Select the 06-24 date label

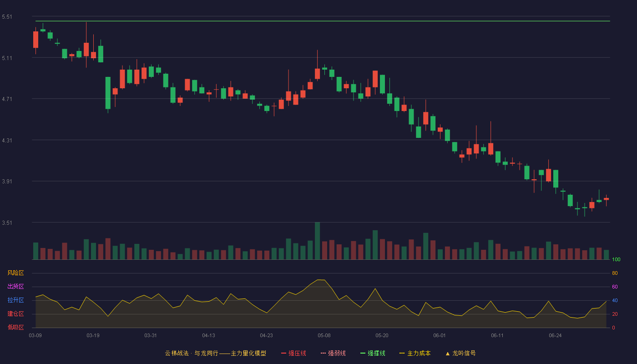[x=555, y=335]
